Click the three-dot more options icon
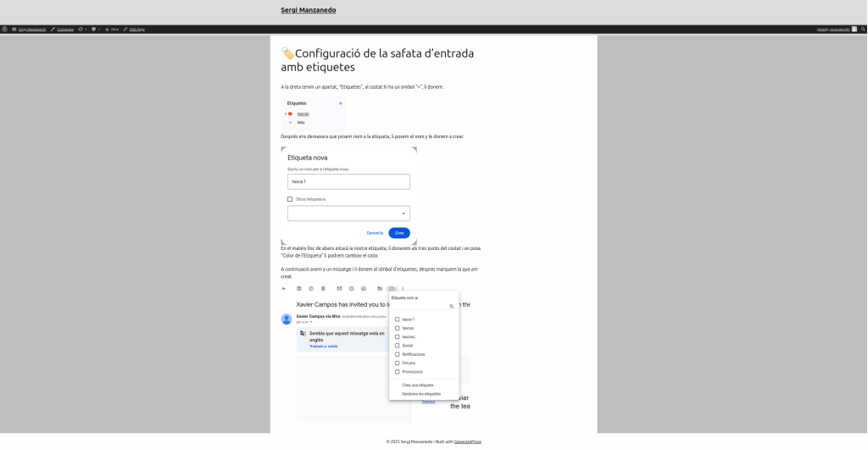The image size is (868, 450). tap(403, 289)
